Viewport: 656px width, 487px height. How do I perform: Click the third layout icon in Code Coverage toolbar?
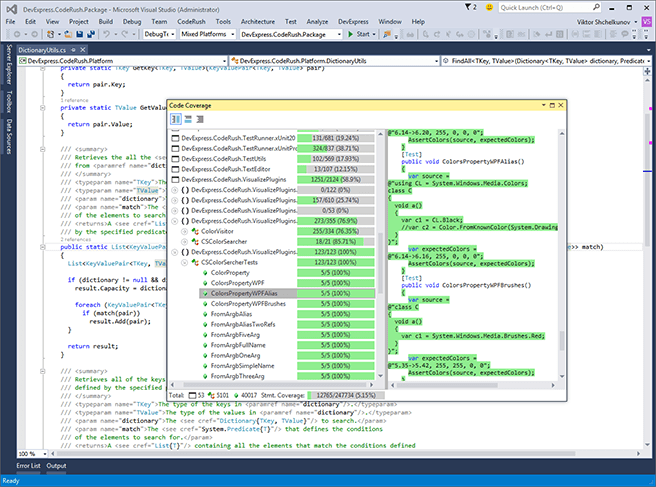coord(200,119)
